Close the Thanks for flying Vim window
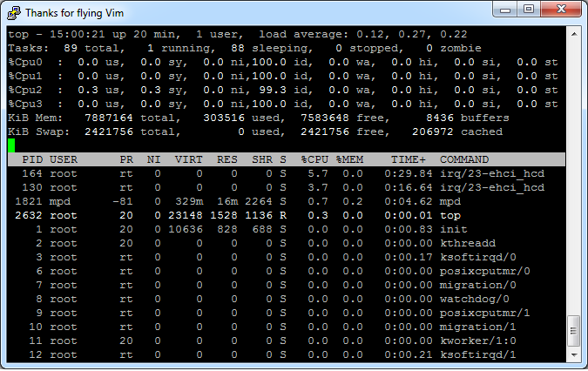588x371 pixels. pyautogui.click(x=561, y=10)
